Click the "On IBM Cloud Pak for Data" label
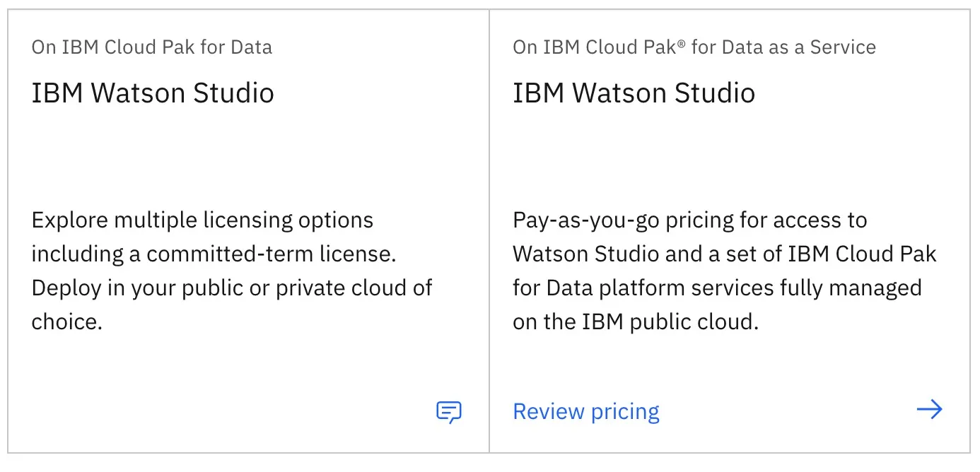 coord(151,47)
